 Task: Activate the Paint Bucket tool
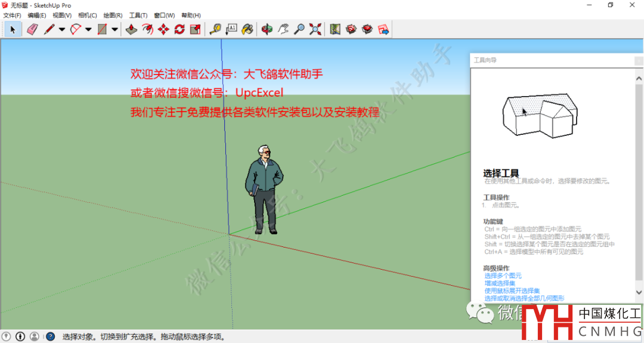pyautogui.click(x=247, y=29)
